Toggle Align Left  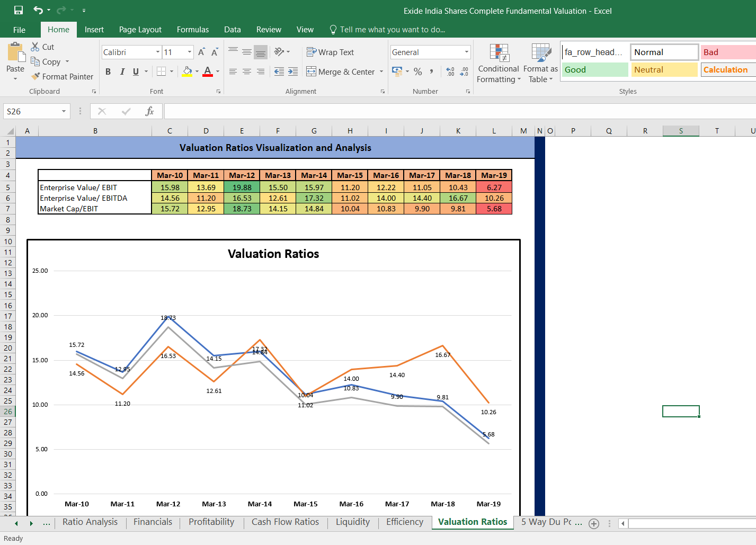[233, 72]
